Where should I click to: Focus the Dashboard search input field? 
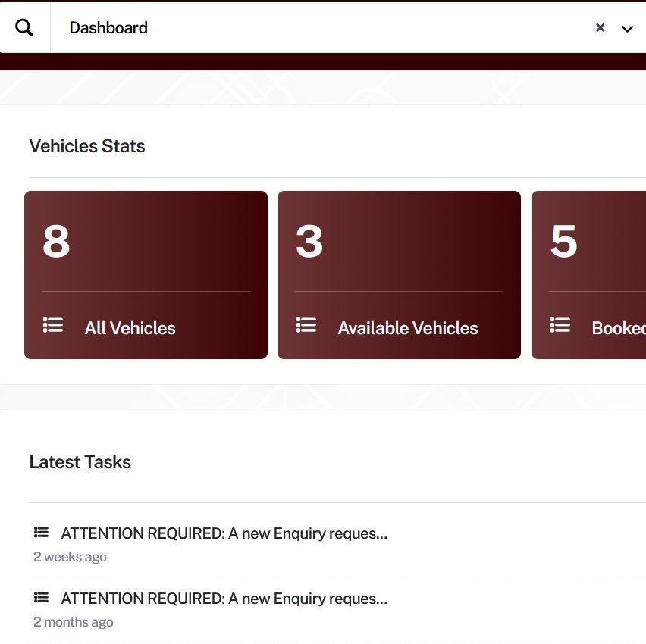click(318, 28)
